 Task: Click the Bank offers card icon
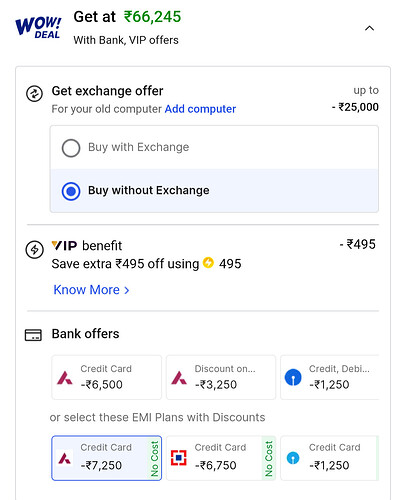(x=33, y=335)
